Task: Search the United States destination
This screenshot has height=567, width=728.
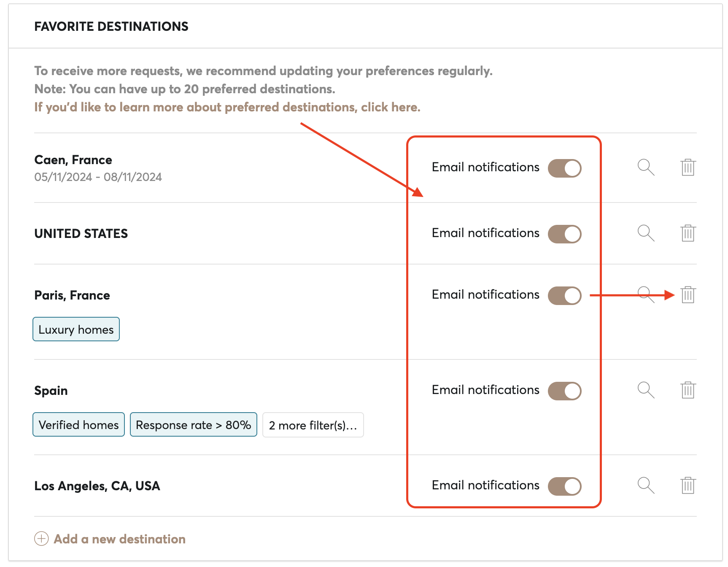Action: click(x=645, y=233)
